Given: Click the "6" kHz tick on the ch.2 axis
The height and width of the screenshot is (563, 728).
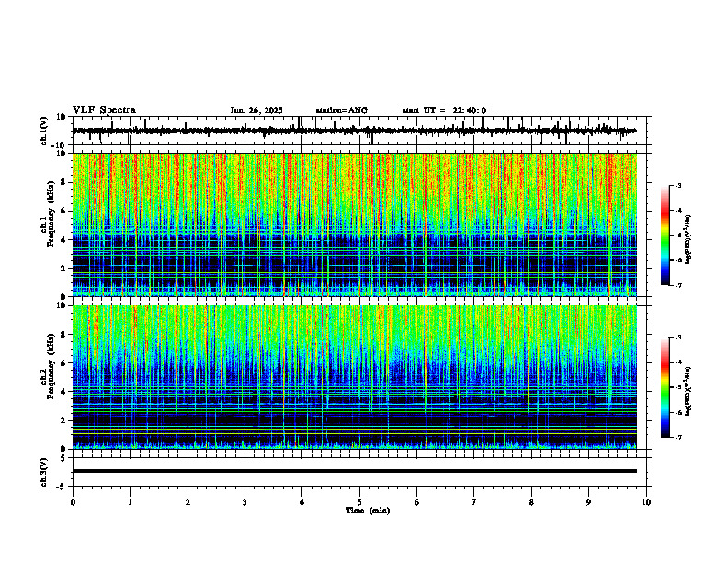Looking at the screenshot, I should (x=64, y=362).
